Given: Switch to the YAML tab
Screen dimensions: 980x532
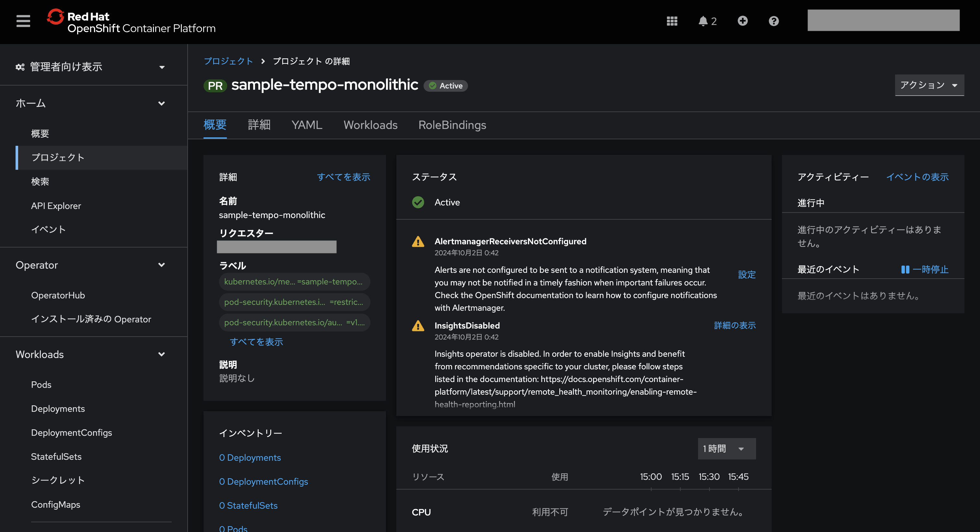Looking at the screenshot, I should pyautogui.click(x=307, y=125).
